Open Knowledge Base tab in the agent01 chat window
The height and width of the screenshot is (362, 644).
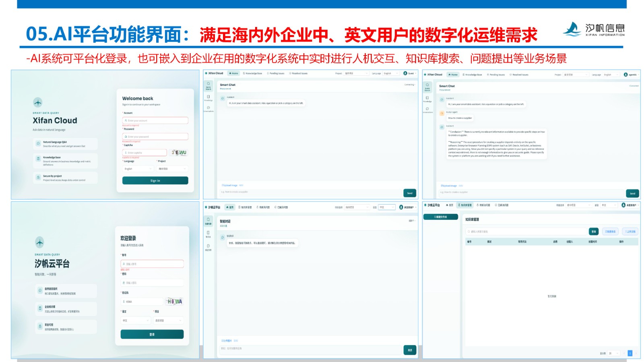tap(472, 74)
